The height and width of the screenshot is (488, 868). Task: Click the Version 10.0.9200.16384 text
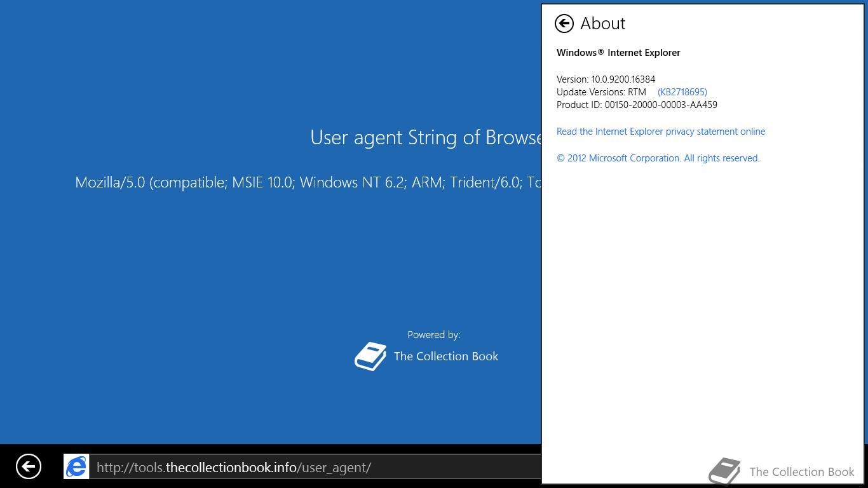click(606, 79)
